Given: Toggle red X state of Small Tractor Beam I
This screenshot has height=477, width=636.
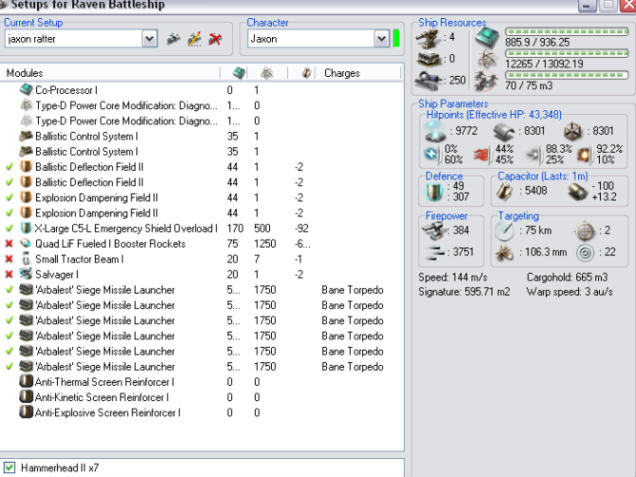Looking at the screenshot, I should [x=9, y=259].
